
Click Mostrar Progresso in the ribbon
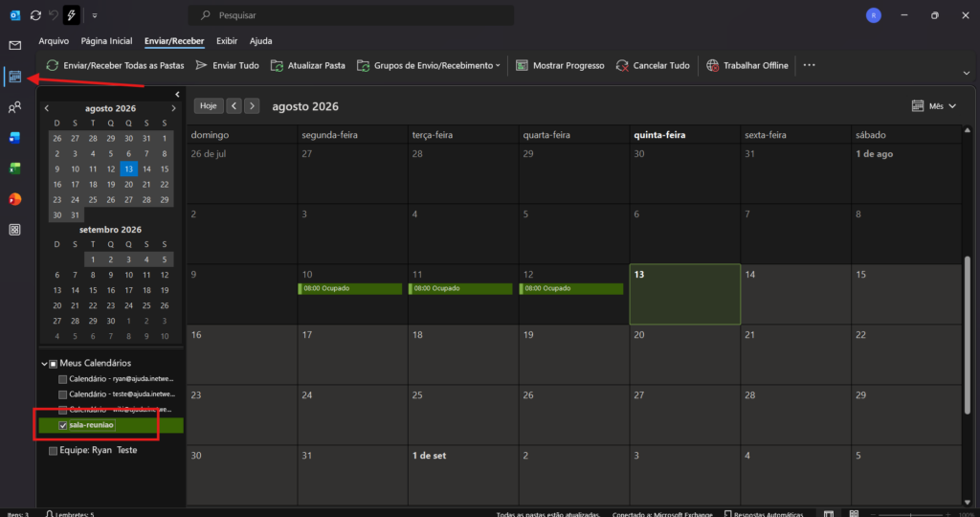[x=560, y=65]
